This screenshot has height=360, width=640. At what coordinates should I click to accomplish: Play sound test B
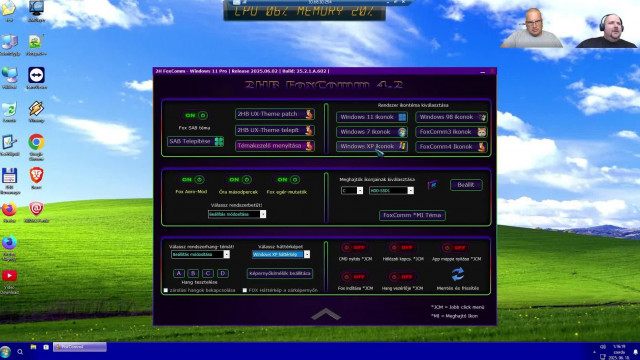click(x=193, y=273)
